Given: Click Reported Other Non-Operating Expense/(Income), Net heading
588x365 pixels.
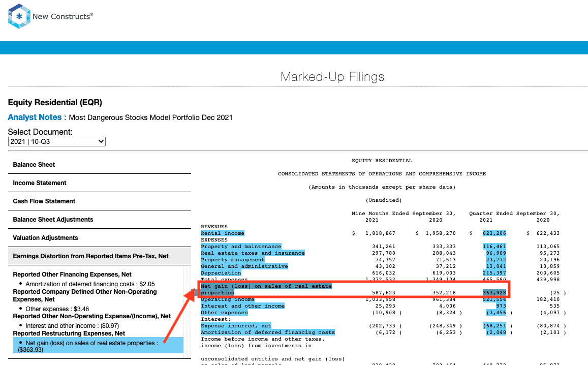Looking at the screenshot, I should (x=92, y=316).
